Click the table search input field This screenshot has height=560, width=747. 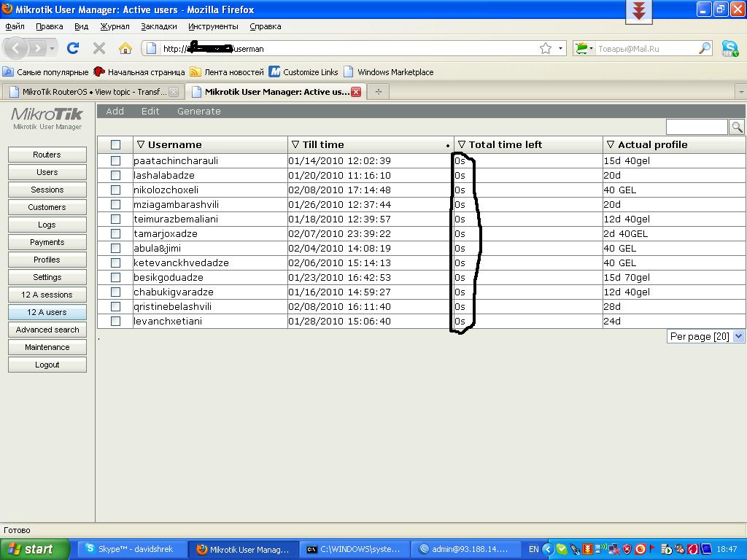(697, 127)
